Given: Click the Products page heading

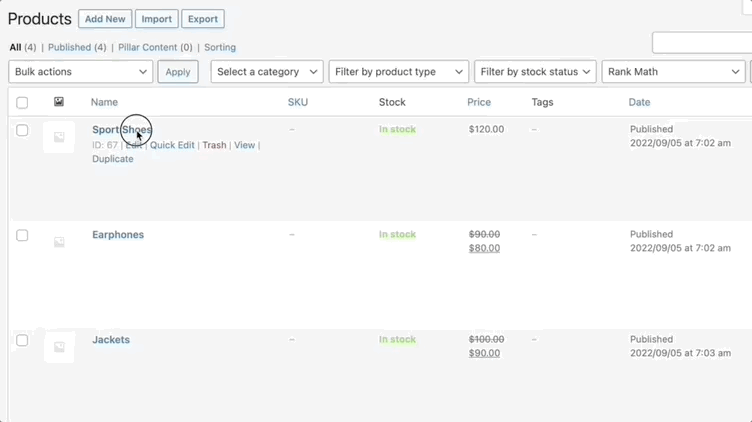Looking at the screenshot, I should [x=40, y=19].
